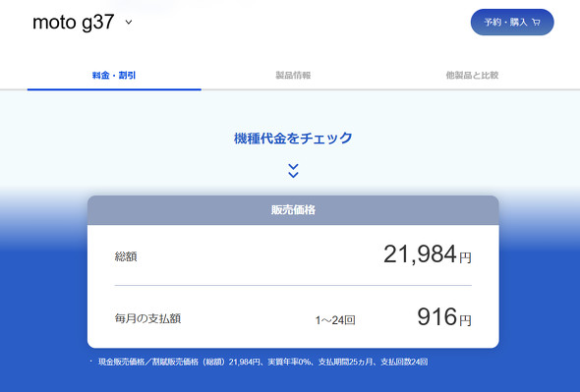
Task: Click the 予約・購入 purchase button
Action: click(x=512, y=23)
